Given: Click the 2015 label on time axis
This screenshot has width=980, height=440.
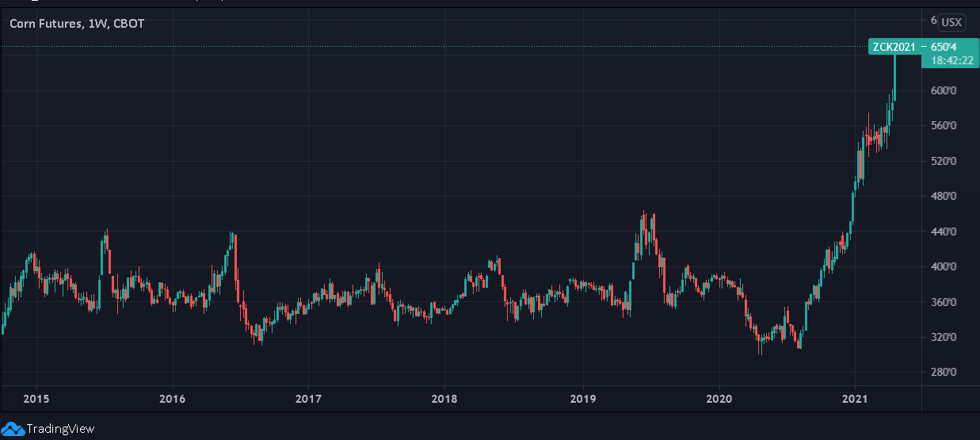Looking at the screenshot, I should tap(35, 397).
